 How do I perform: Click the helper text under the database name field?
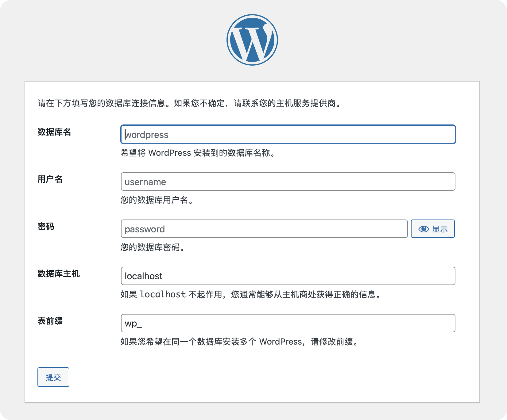pos(198,153)
